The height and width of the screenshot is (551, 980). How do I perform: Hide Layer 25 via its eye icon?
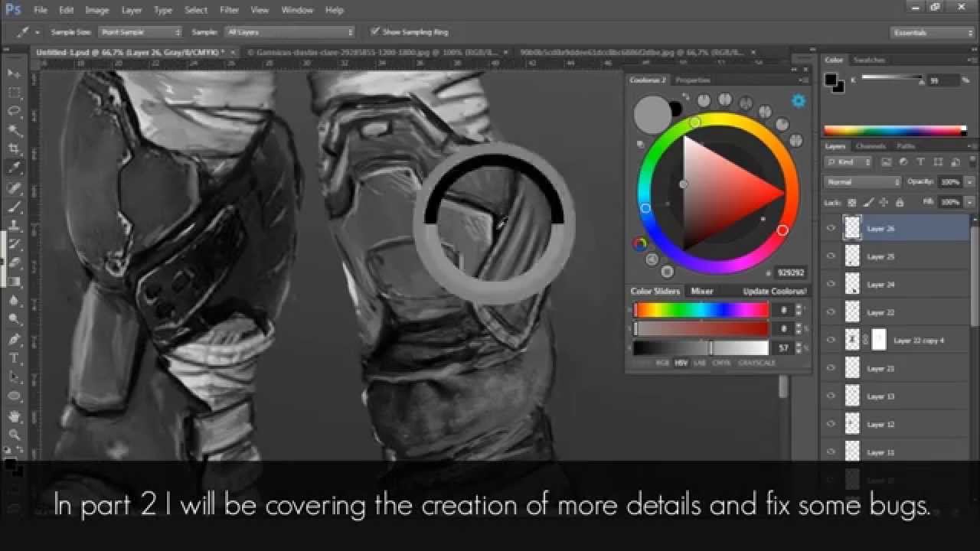(x=831, y=256)
